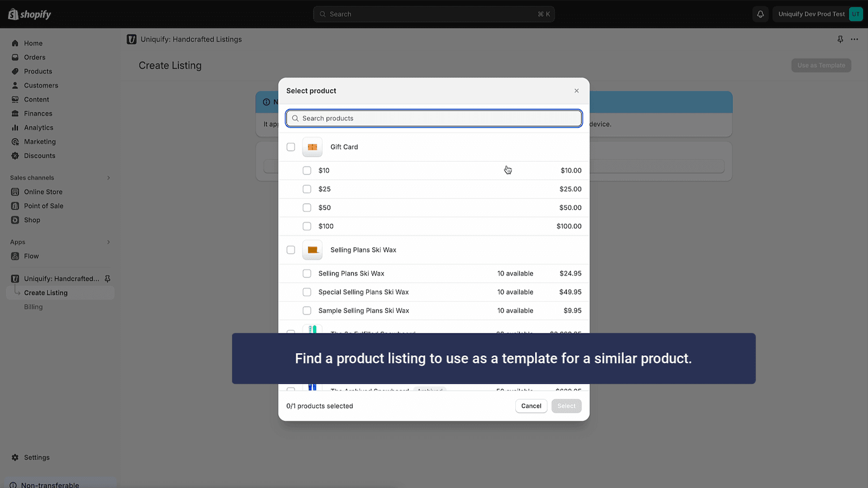Click the Search products input field
This screenshot has width=868, height=488.
433,118
